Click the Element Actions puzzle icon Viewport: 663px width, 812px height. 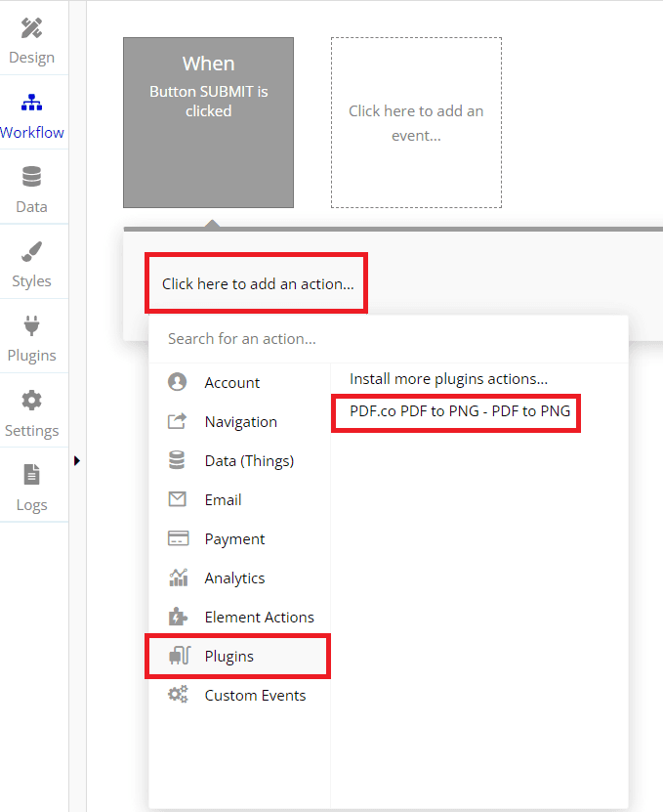pyautogui.click(x=178, y=617)
